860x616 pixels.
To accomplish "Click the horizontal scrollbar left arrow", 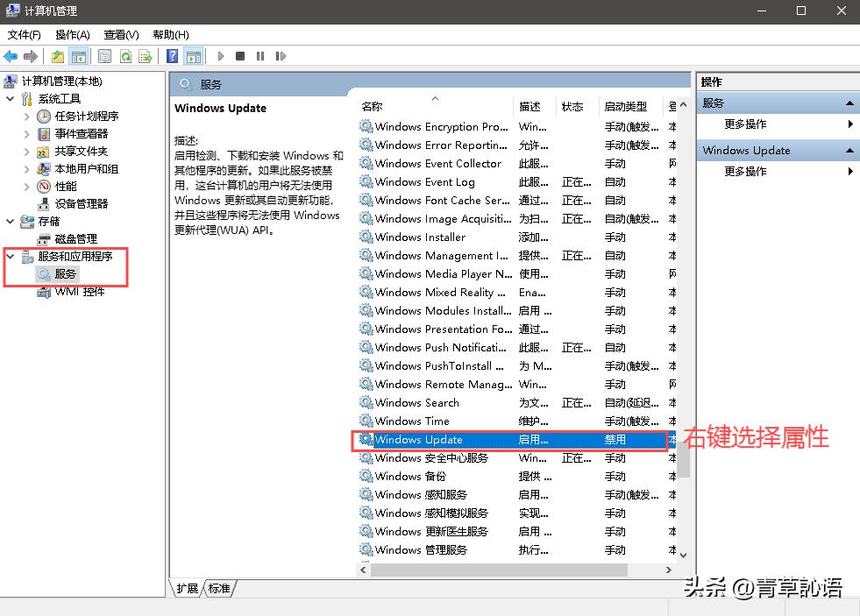I will pyautogui.click(x=363, y=570).
